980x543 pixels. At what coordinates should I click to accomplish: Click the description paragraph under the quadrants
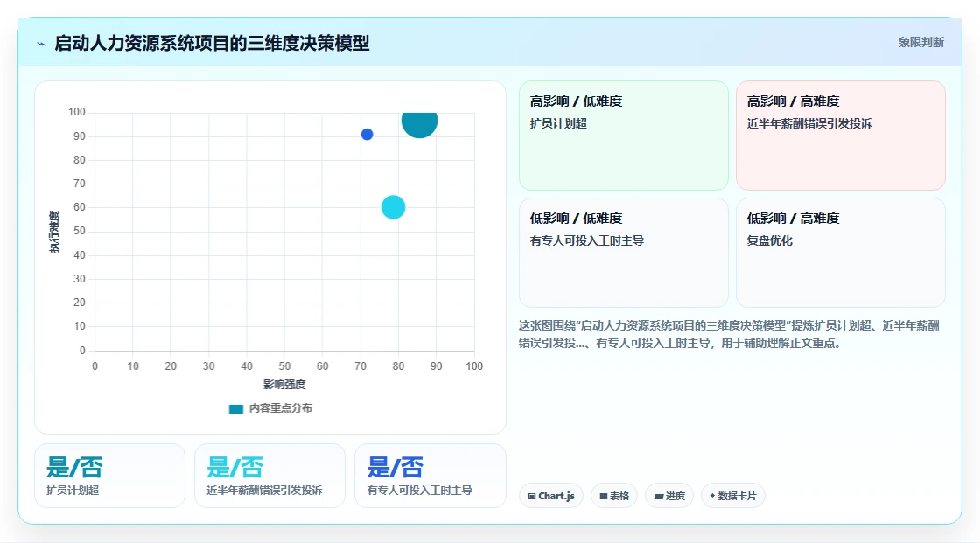[729, 334]
